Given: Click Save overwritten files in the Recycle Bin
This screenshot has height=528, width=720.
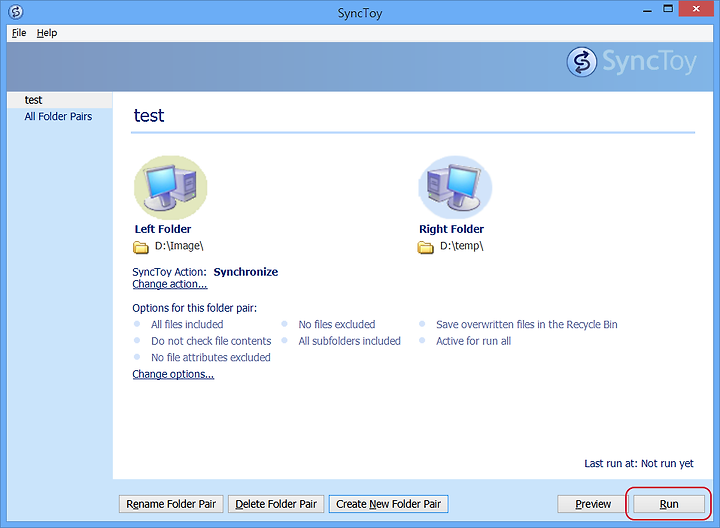Looking at the screenshot, I should point(527,325).
